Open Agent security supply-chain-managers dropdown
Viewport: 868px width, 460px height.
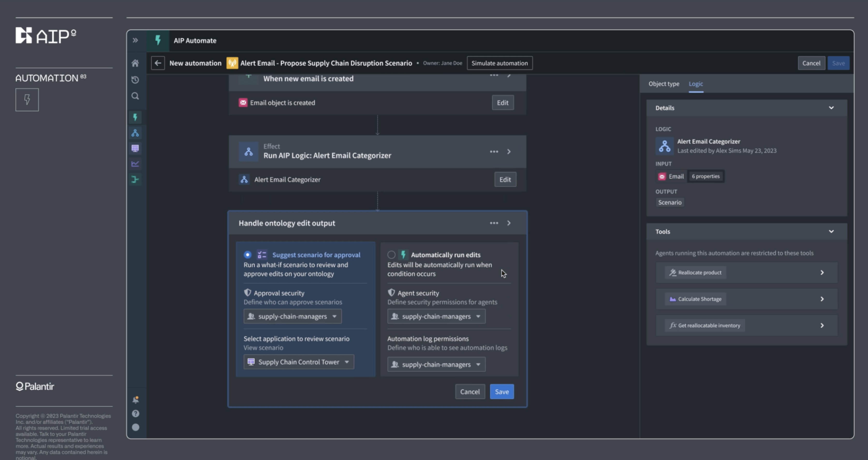pos(436,316)
